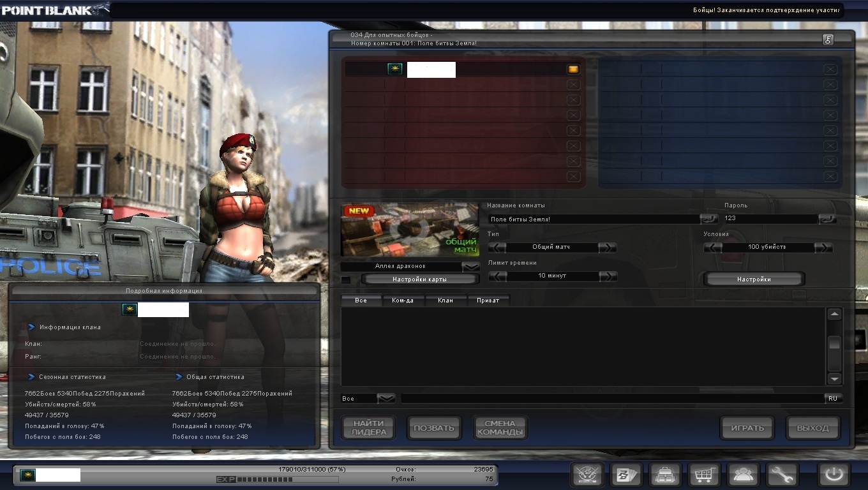This screenshot has height=490, width=868.
Task: Open Настройки карты map settings
Action: (419, 279)
